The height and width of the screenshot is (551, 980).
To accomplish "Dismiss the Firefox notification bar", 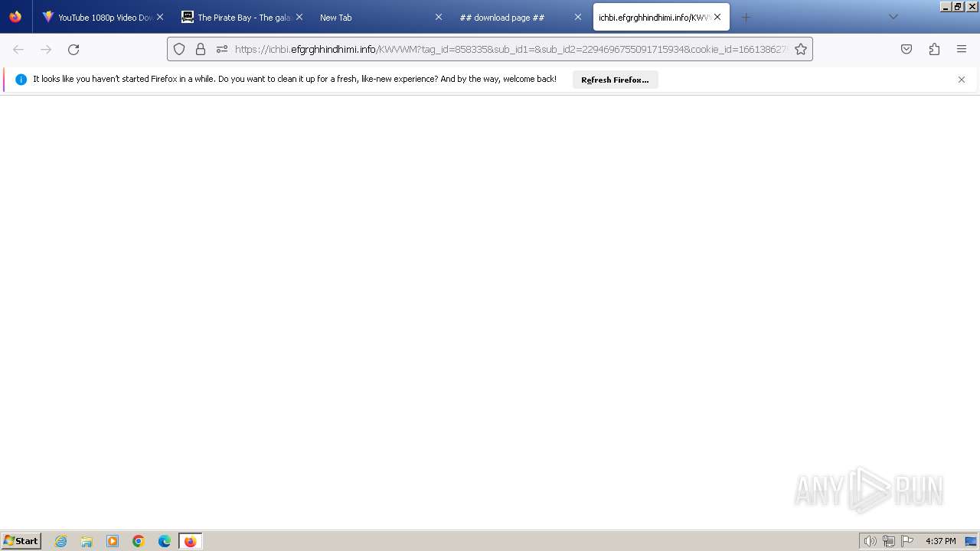I will click(x=962, y=80).
